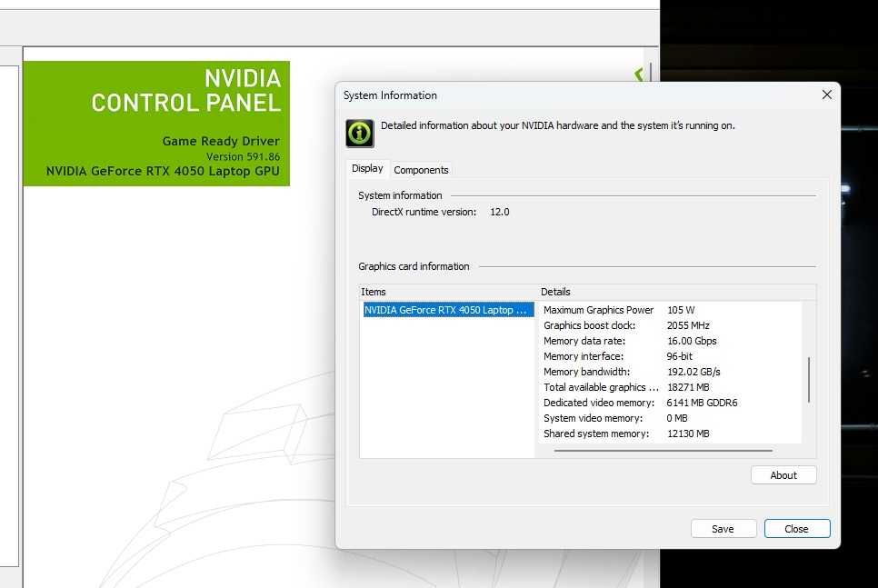Click the green info icon in System Information
This screenshot has width=878, height=588.
click(x=360, y=134)
